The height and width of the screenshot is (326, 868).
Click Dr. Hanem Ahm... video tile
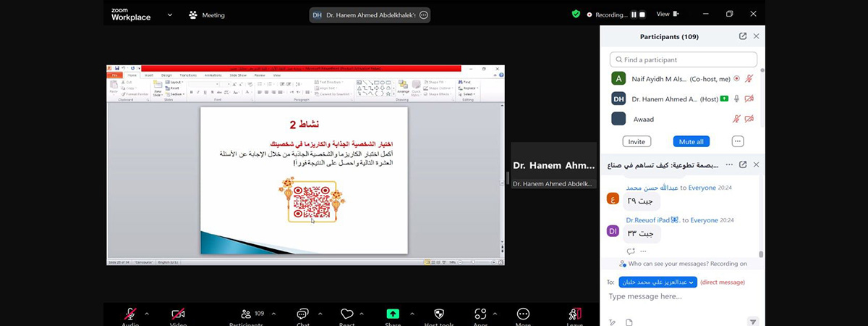click(x=554, y=166)
